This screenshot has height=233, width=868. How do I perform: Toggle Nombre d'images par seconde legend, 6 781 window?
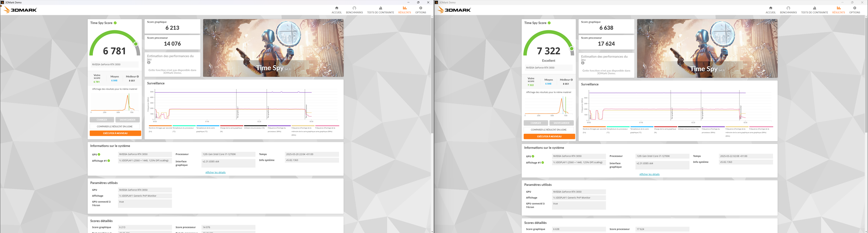[160, 129]
